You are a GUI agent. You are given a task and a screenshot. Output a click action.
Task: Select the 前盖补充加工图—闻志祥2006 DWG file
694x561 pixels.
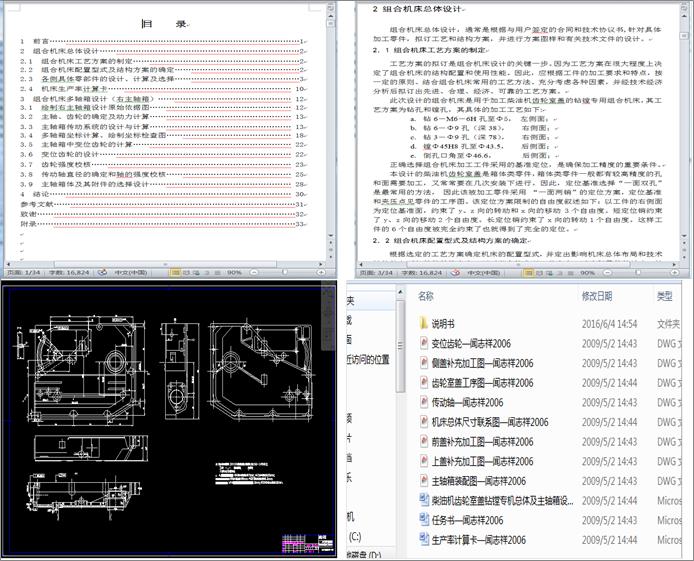[476, 442]
